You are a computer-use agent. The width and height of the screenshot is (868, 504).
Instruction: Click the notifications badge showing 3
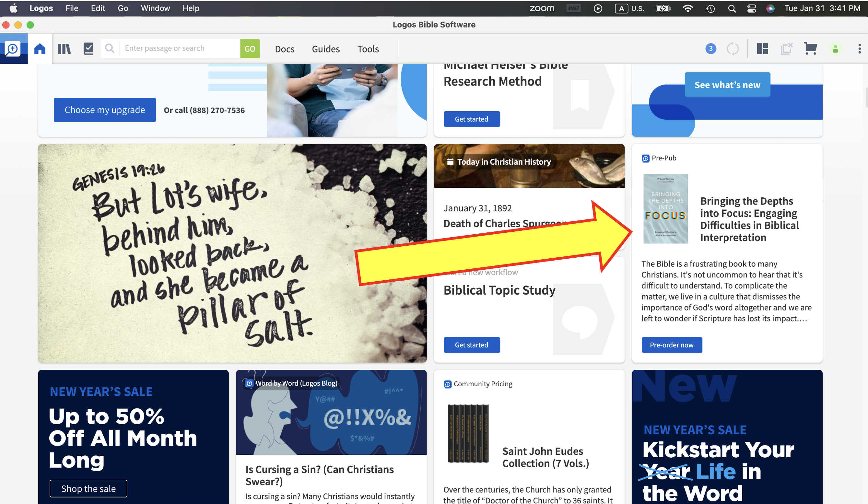click(710, 49)
